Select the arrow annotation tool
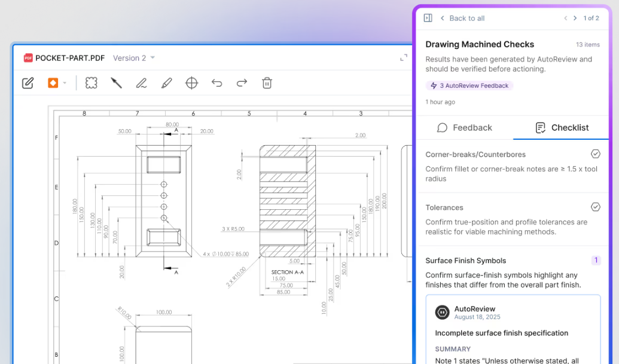Image resolution: width=619 pixels, height=364 pixels. point(116,83)
